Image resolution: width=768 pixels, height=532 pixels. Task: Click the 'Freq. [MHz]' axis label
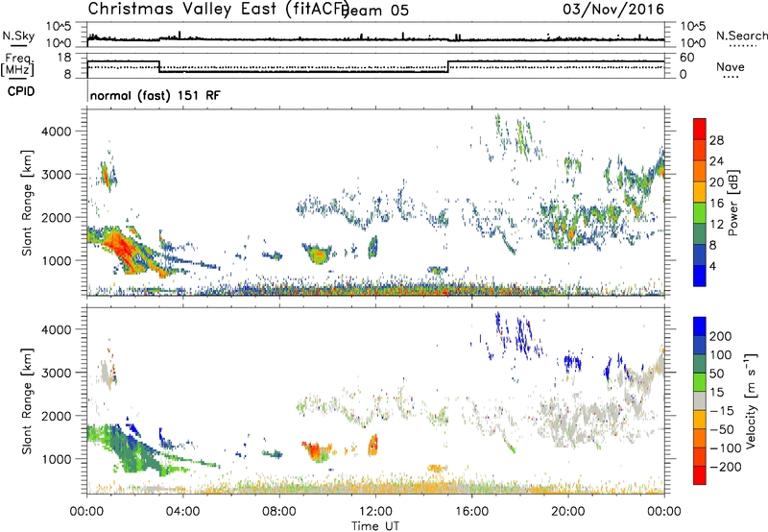click(x=17, y=65)
